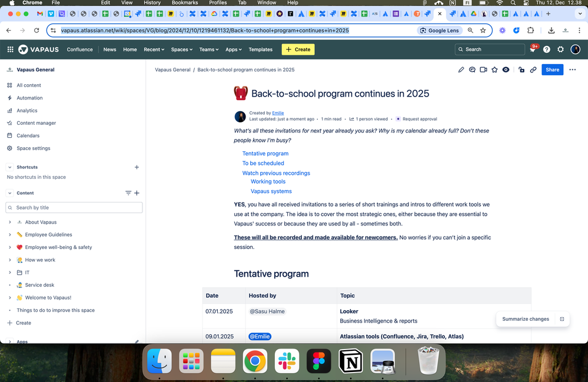The height and width of the screenshot is (382, 588).
Task: Open the Atlassian app switcher grid
Action: click(x=10, y=49)
